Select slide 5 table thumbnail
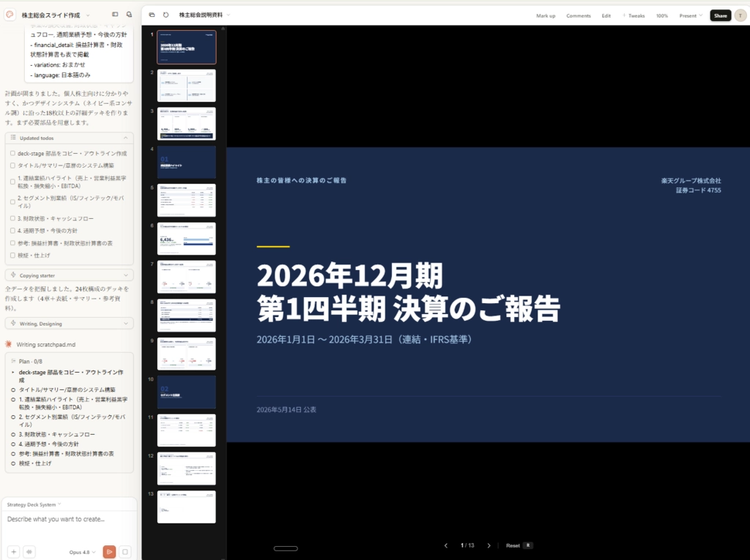The image size is (750, 560). tap(187, 201)
